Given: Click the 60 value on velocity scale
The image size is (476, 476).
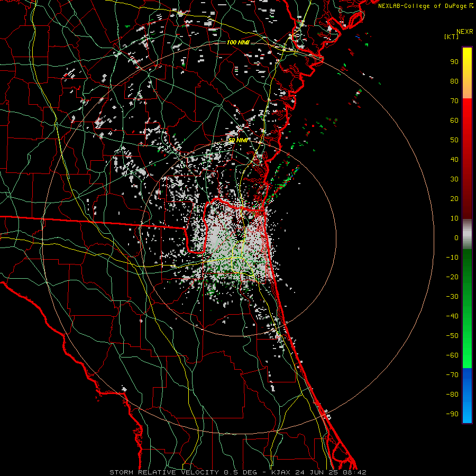Looking at the screenshot, I should (x=454, y=120).
